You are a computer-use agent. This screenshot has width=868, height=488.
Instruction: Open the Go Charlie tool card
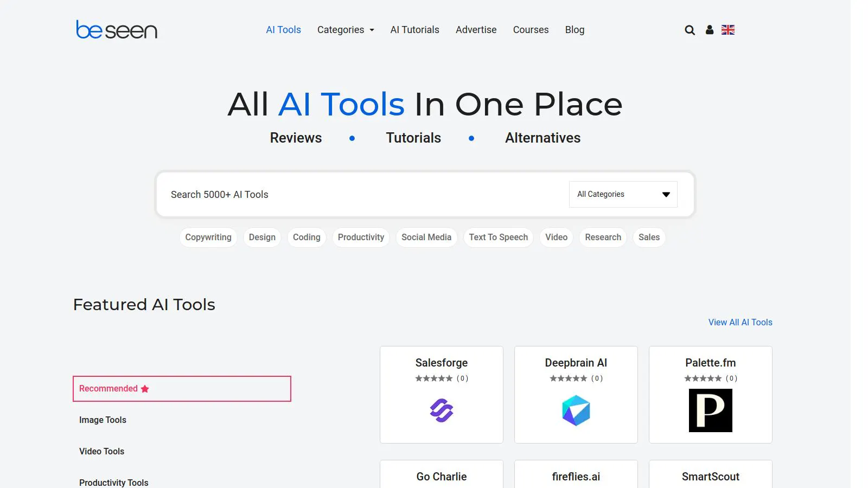(442, 474)
